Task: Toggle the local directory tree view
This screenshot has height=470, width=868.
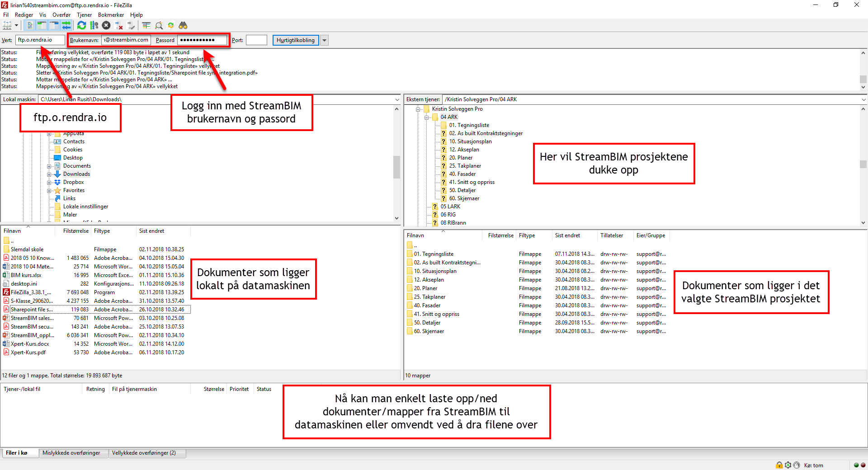Action: tap(42, 25)
